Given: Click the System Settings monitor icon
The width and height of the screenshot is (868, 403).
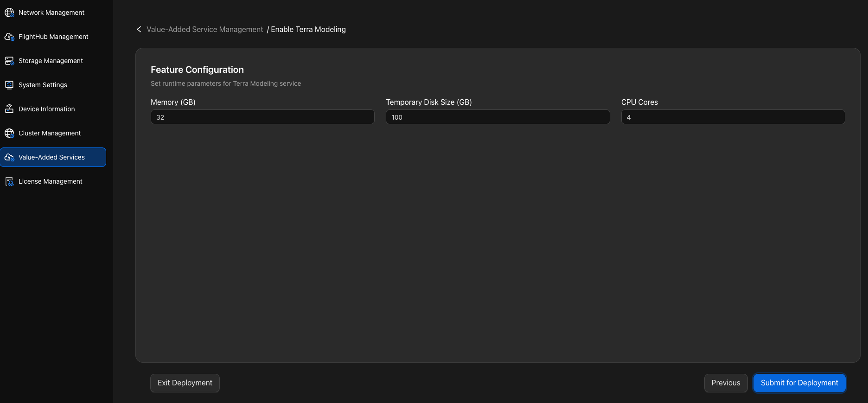Looking at the screenshot, I should (9, 85).
